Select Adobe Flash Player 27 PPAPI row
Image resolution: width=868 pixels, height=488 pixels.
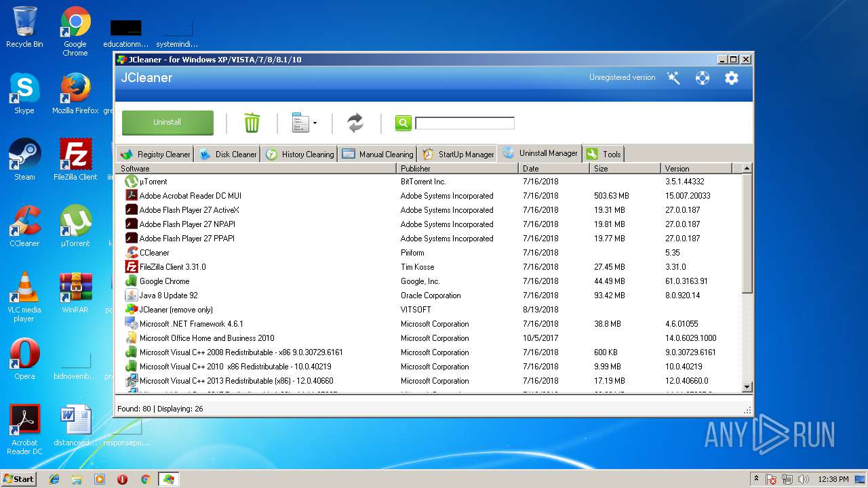pyautogui.click(x=429, y=239)
